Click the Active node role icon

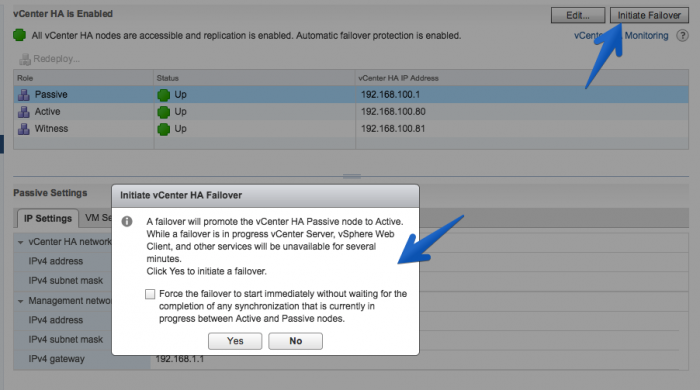click(x=24, y=112)
